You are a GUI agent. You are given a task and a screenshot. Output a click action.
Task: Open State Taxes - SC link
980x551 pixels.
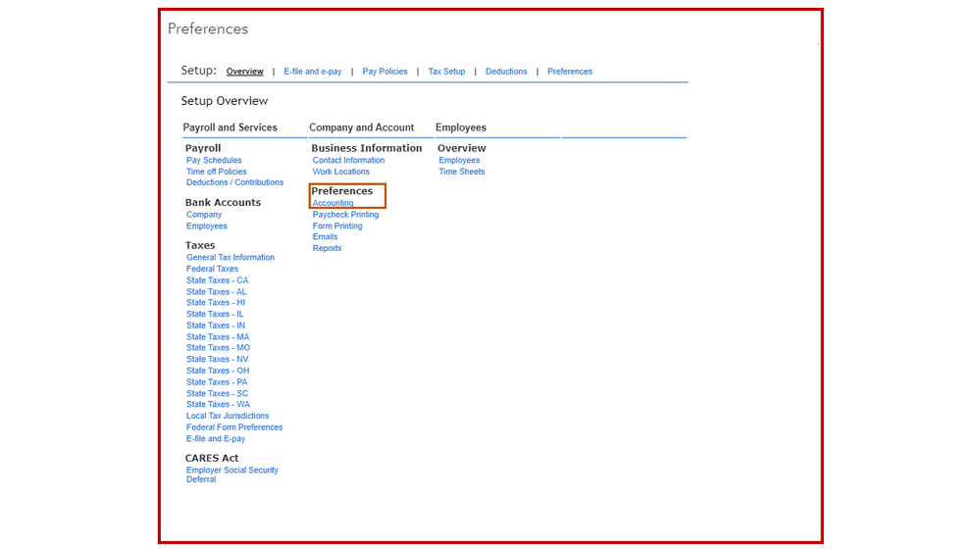pos(217,393)
